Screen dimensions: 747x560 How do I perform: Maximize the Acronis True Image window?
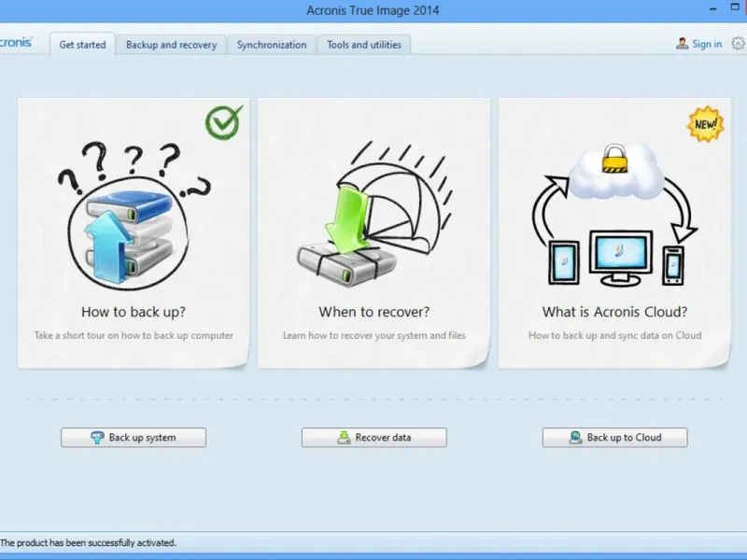[735, 7]
